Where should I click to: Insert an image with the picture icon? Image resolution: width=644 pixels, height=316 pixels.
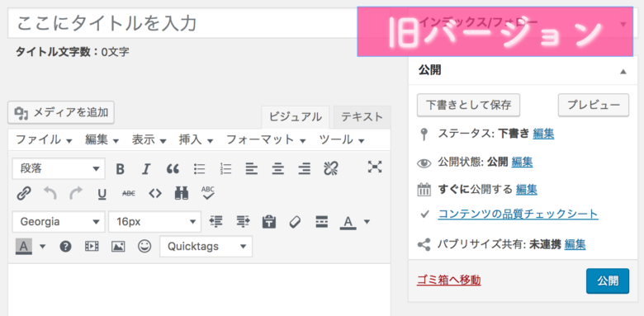(x=118, y=246)
